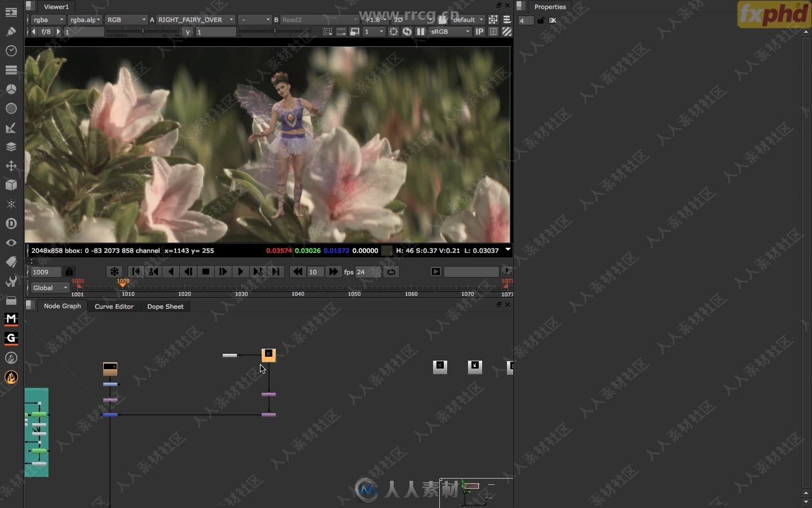Open the ToolSets wrench icon
Viewport: 812px width, 508px height.
point(11,281)
